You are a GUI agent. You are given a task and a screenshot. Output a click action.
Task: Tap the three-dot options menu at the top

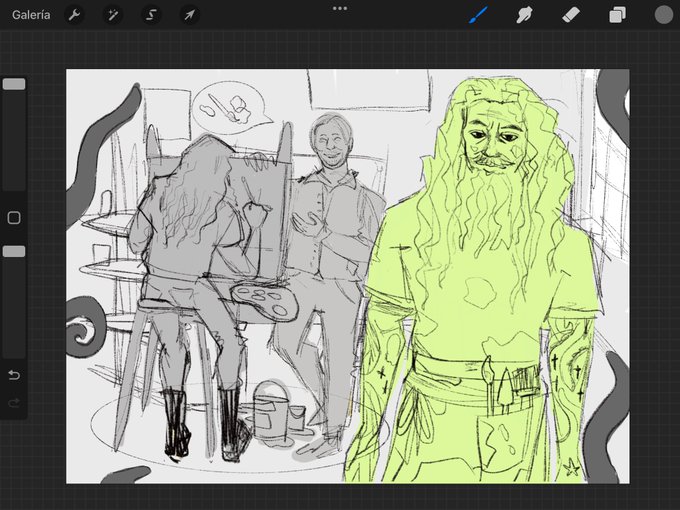[340, 8]
